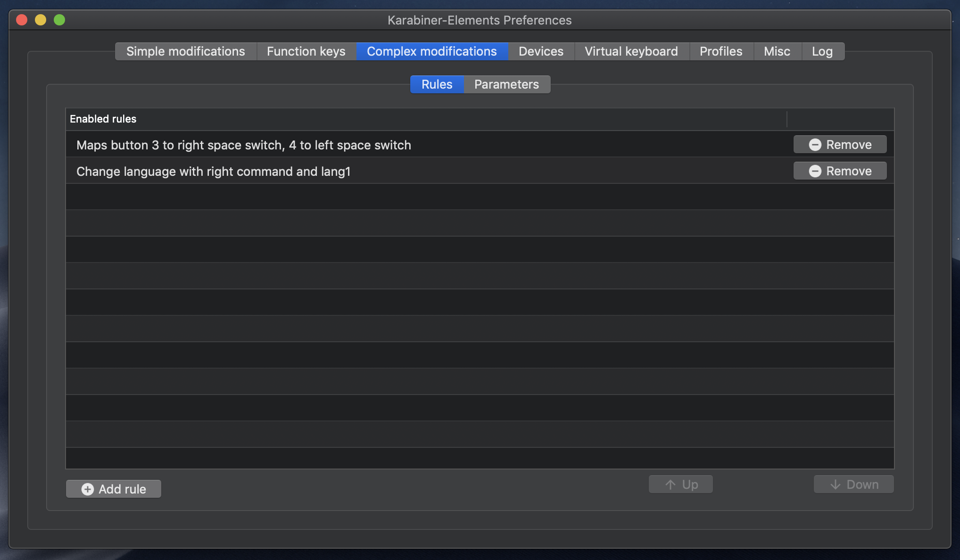
Task: Zoom the window with the green button
Action: tap(59, 20)
